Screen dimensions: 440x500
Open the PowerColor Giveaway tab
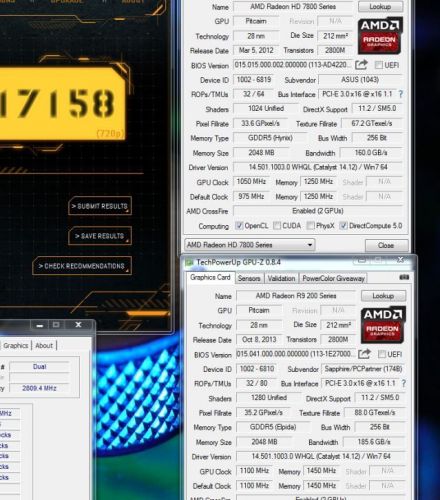pos(333,278)
